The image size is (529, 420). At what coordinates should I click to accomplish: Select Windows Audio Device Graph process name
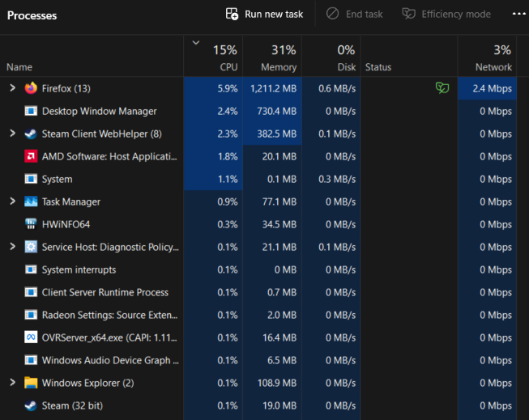(110, 360)
